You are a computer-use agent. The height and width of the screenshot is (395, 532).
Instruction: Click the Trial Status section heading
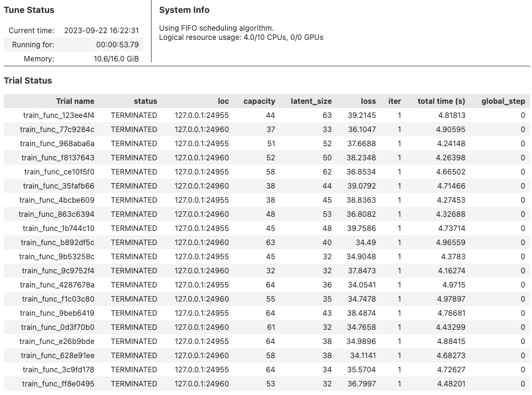click(x=29, y=80)
